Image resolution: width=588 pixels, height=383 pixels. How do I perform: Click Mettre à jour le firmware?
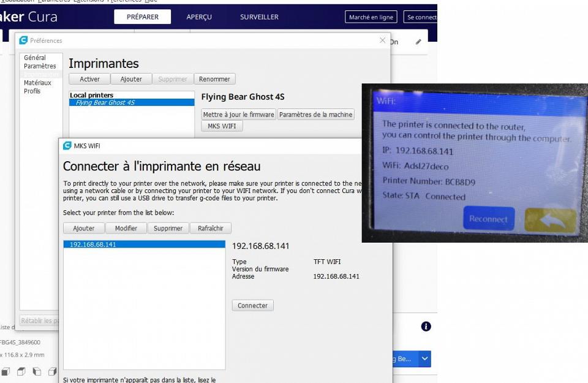click(x=238, y=115)
